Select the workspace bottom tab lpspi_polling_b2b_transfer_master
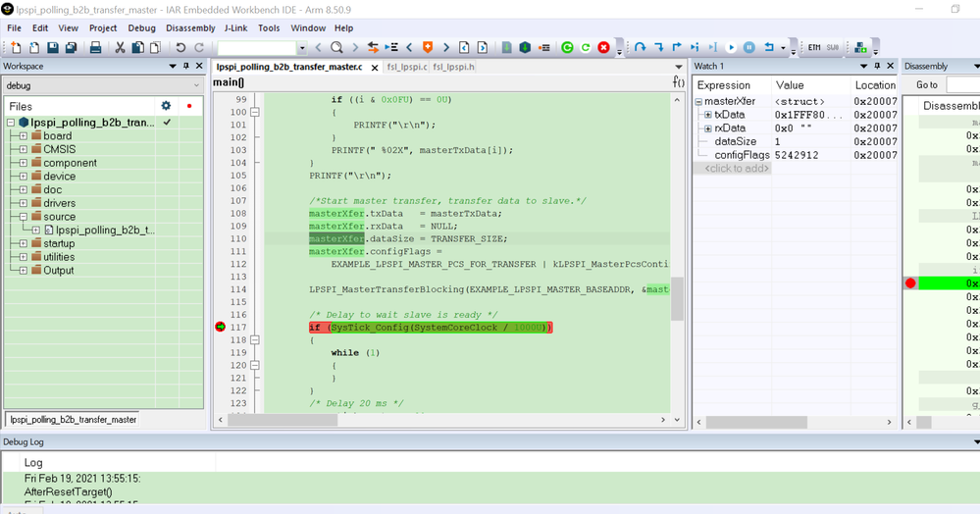 (74, 420)
